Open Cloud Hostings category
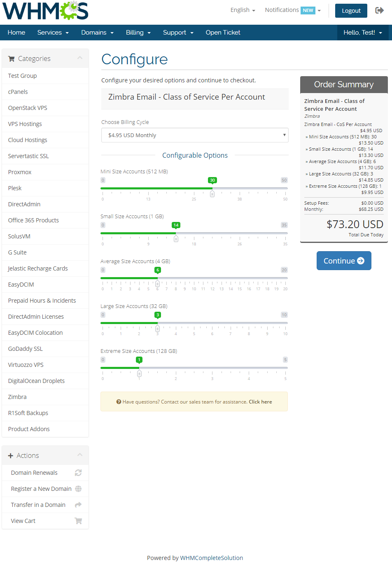 [45, 140]
